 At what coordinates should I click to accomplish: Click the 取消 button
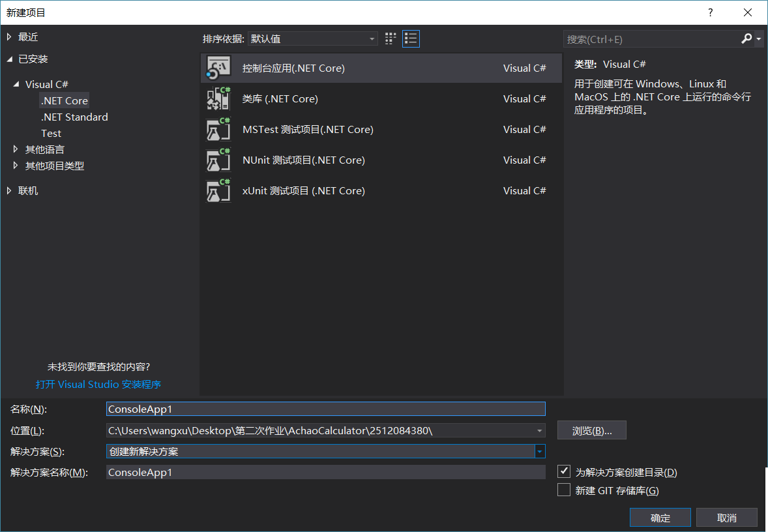[x=727, y=518]
